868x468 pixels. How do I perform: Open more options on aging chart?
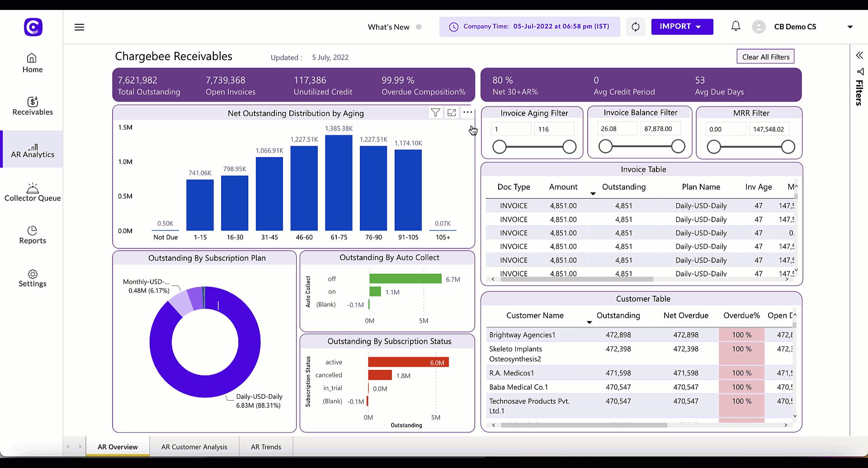pos(468,112)
